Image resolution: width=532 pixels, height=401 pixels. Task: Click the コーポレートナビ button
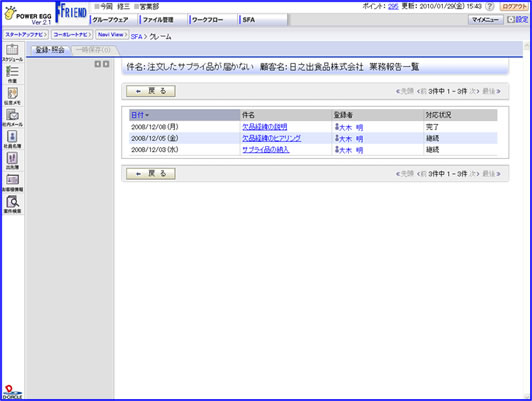click(x=72, y=35)
